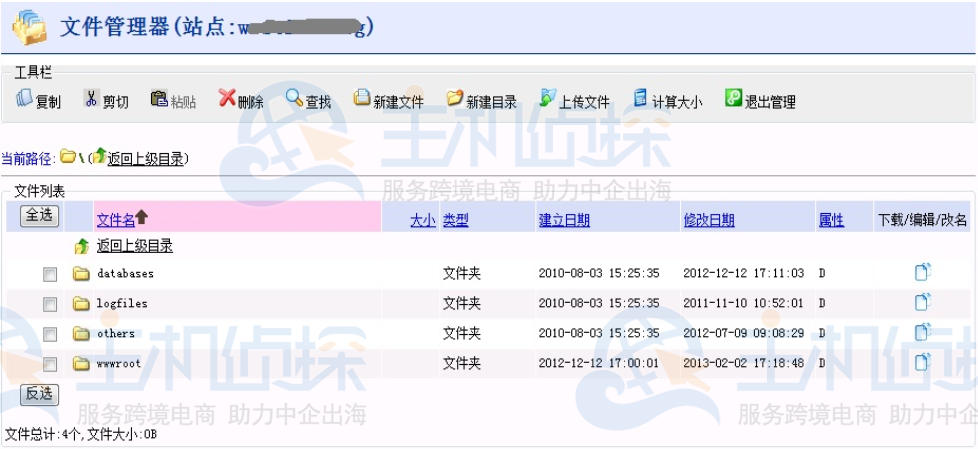Open the others folder name
978x449 pixels.
(116, 334)
